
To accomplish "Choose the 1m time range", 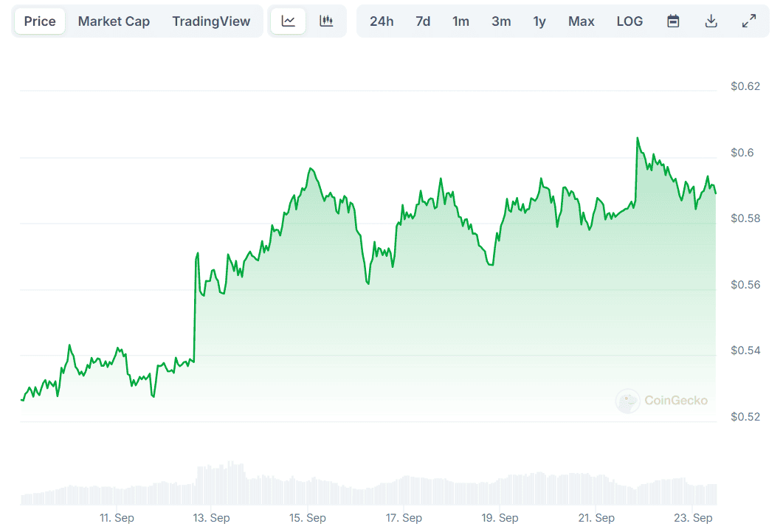I will (x=461, y=21).
